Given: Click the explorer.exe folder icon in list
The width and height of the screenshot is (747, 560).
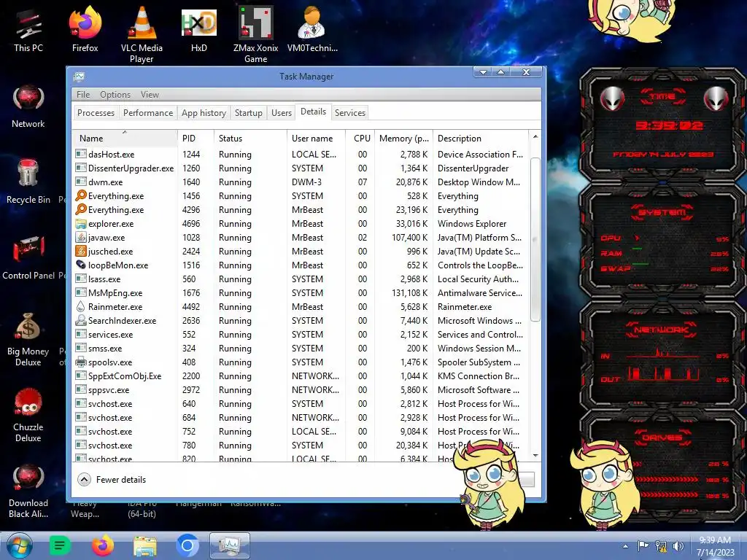Looking at the screenshot, I should coord(81,223).
